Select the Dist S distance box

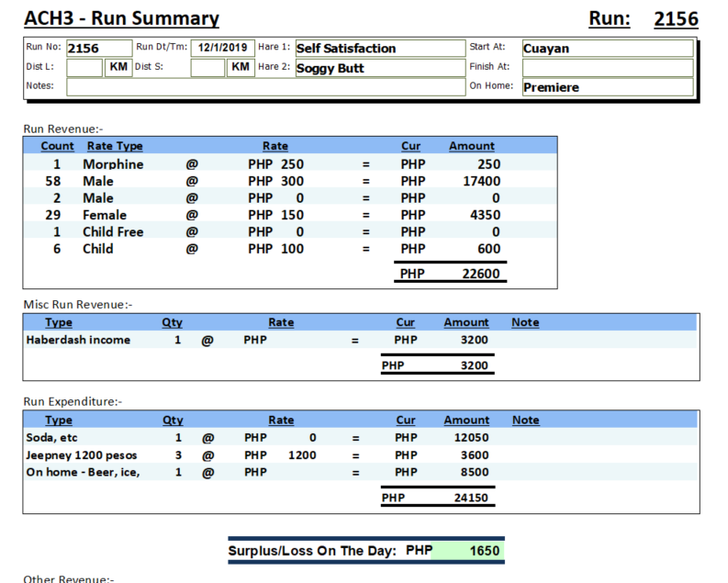tap(207, 68)
